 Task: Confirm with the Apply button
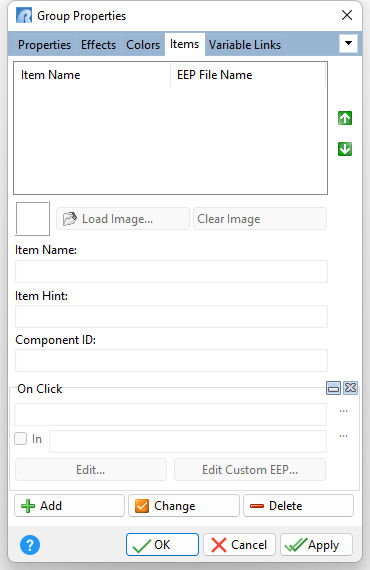[316, 545]
